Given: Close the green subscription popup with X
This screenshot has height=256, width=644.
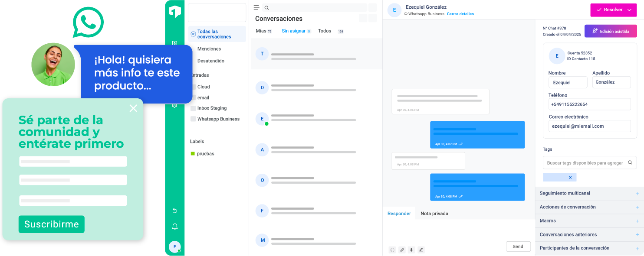Looking at the screenshot, I should point(133,108).
